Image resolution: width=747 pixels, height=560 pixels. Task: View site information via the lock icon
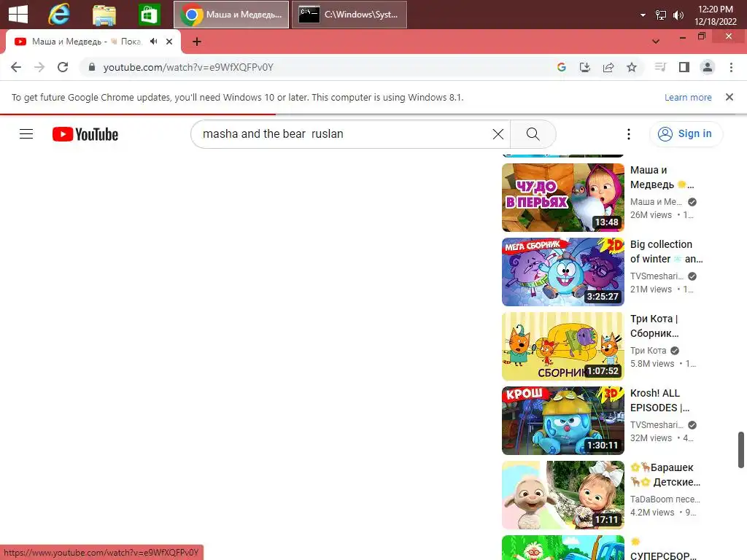pos(92,67)
